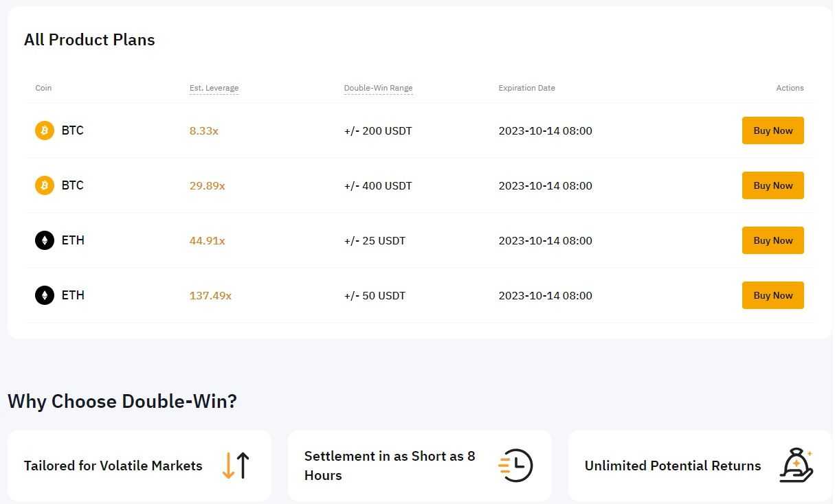
Task: Click the Actions column header
Action: (x=790, y=87)
